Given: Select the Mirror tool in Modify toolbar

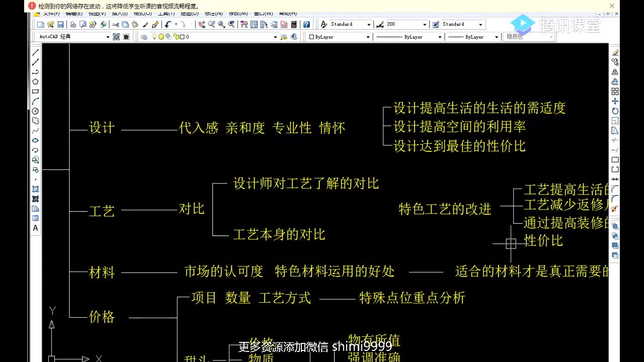Looking at the screenshot, I should coord(615,72).
